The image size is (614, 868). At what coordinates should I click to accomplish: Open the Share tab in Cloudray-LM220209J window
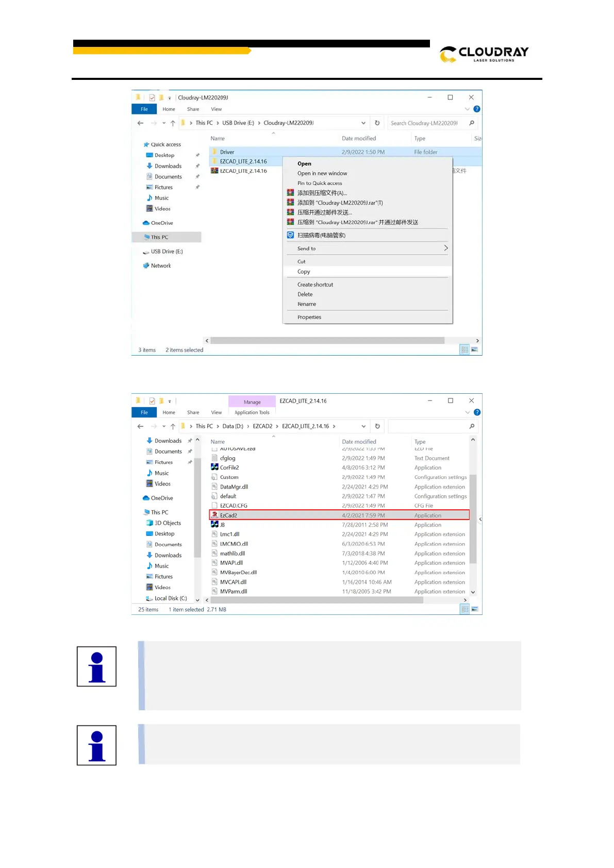[x=193, y=109]
